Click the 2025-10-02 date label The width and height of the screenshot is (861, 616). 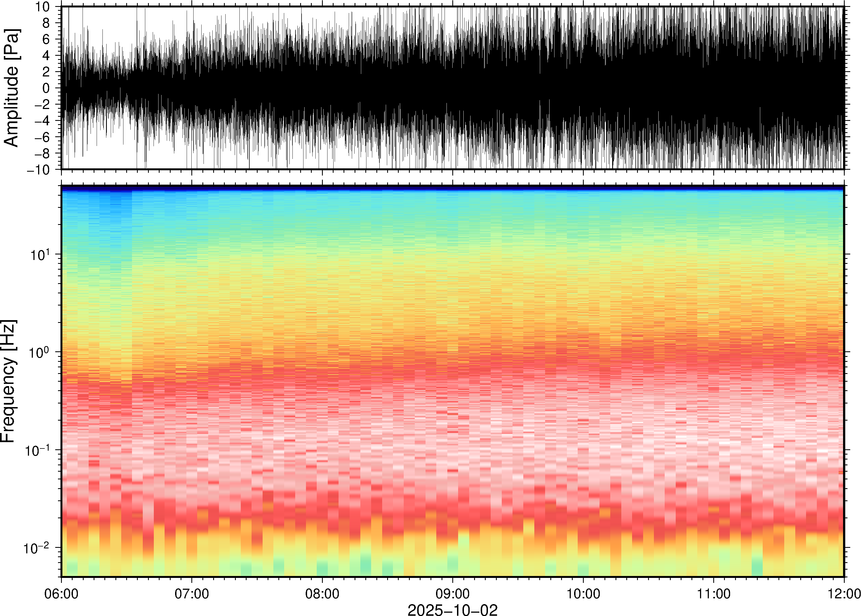coord(452,610)
